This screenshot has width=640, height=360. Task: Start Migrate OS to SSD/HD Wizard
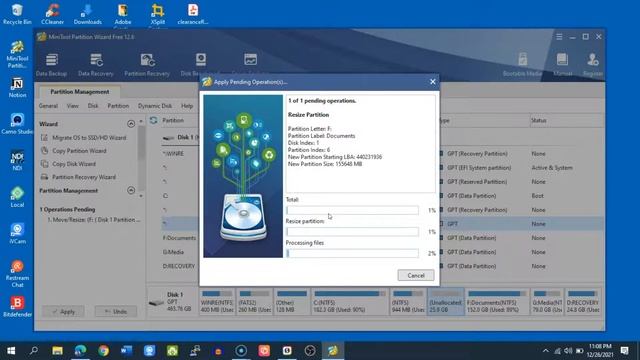[84, 138]
